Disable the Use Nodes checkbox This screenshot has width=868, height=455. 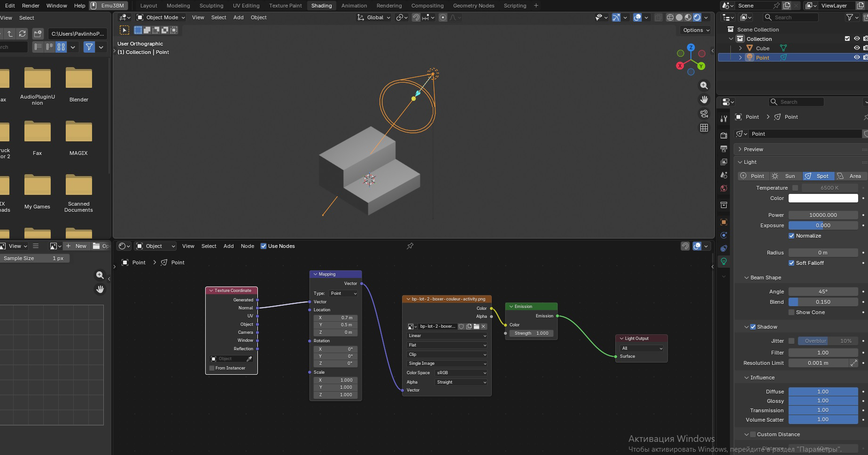[x=263, y=246]
